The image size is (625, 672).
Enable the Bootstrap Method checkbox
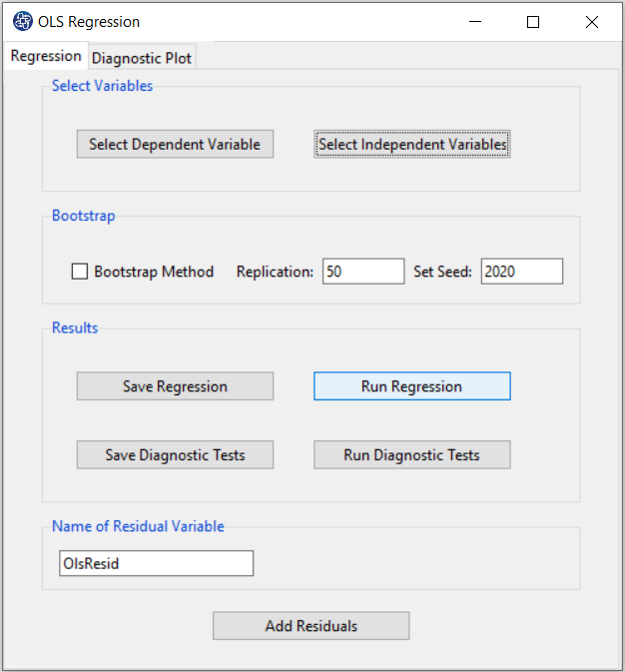pyautogui.click(x=80, y=272)
